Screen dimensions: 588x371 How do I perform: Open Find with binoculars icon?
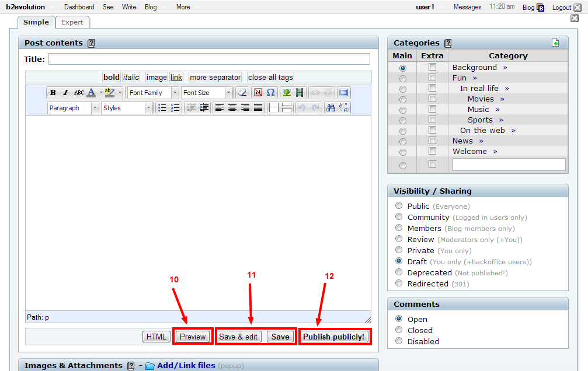click(x=330, y=108)
